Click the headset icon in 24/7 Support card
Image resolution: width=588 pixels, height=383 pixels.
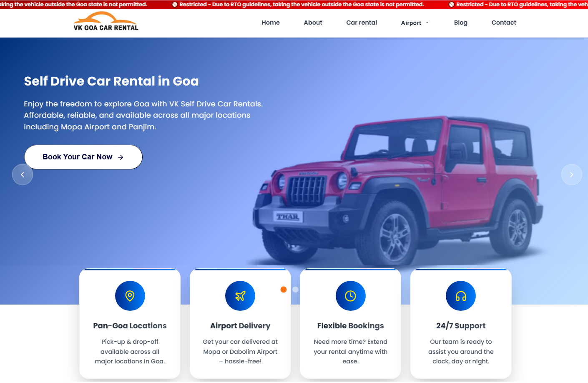tap(461, 296)
